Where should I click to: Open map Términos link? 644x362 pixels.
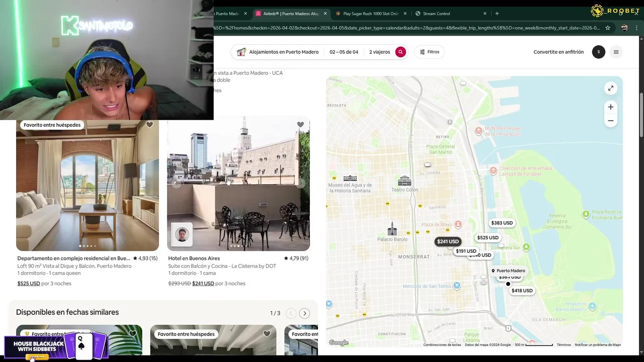(x=564, y=345)
